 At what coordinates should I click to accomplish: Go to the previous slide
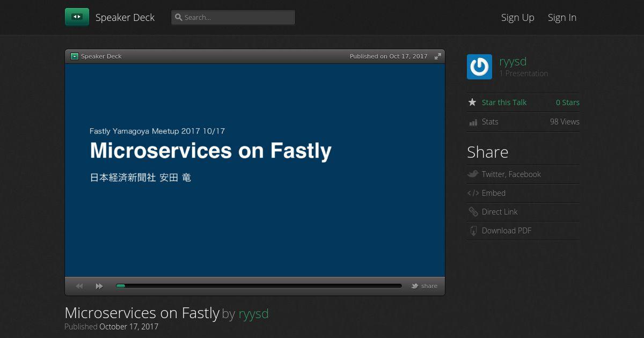[79, 286]
